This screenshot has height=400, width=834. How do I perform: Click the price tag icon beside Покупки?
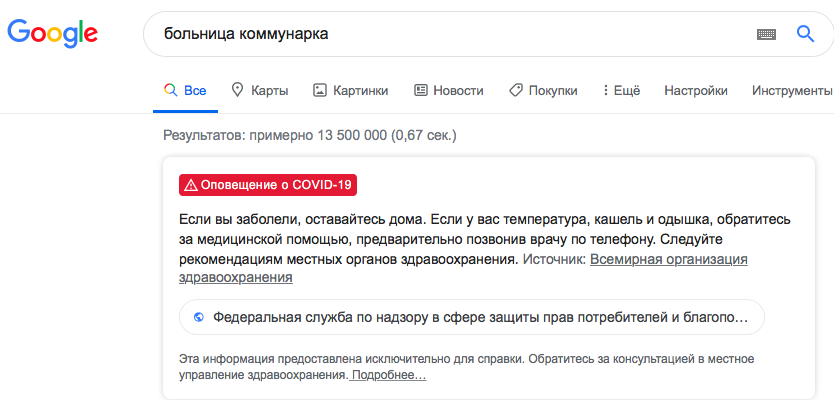point(516,90)
